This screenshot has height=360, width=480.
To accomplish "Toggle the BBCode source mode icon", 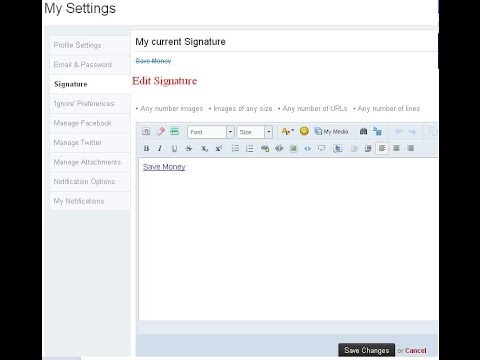I will coord(146,132).
